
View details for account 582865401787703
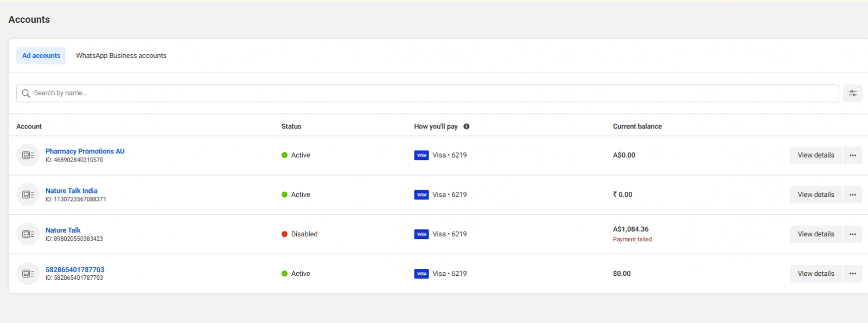click(816, 274)
